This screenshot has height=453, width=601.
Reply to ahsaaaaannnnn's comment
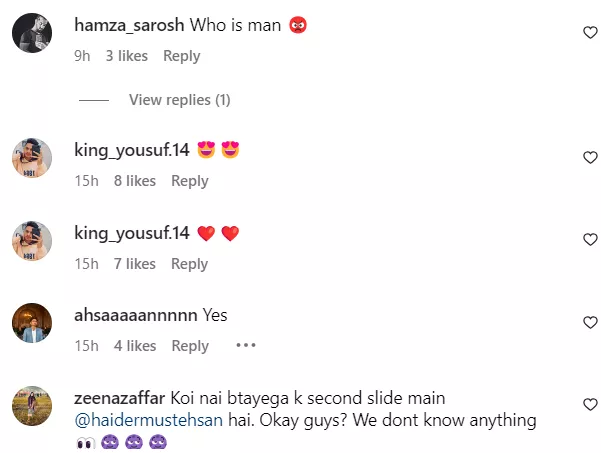(x=189, y=346)
